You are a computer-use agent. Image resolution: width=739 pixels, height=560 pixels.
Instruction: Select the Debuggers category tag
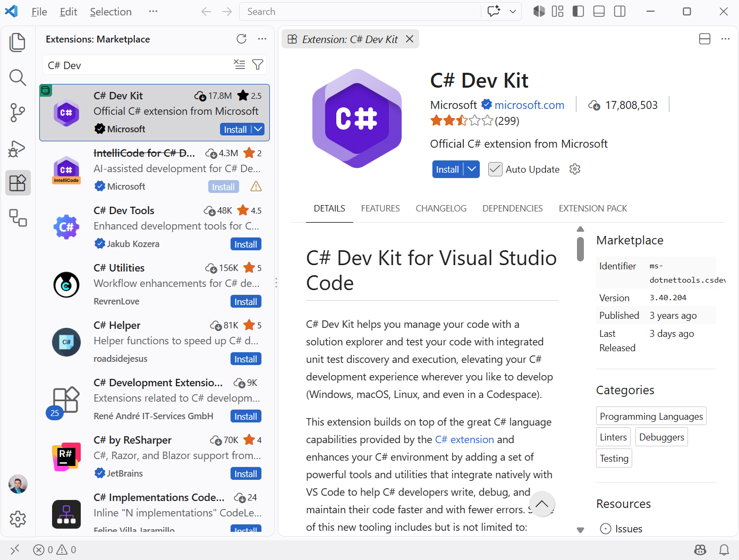tap(661, 437)
